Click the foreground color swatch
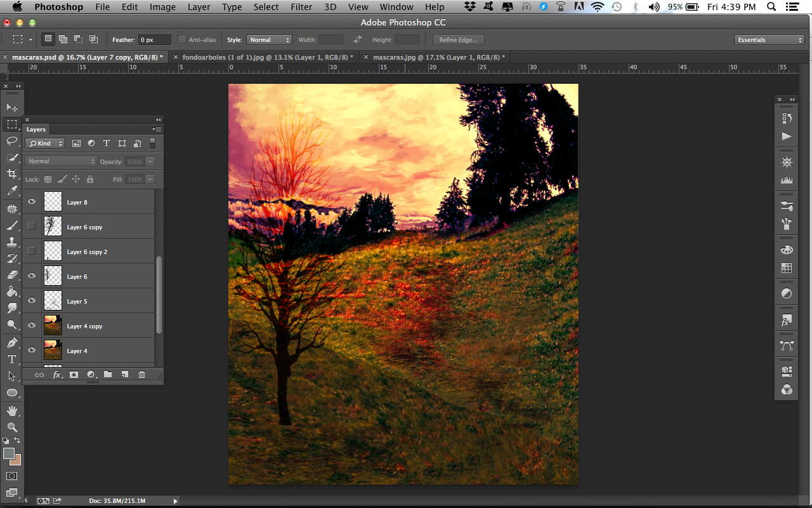The image size is (812, 508). (9, 453)
